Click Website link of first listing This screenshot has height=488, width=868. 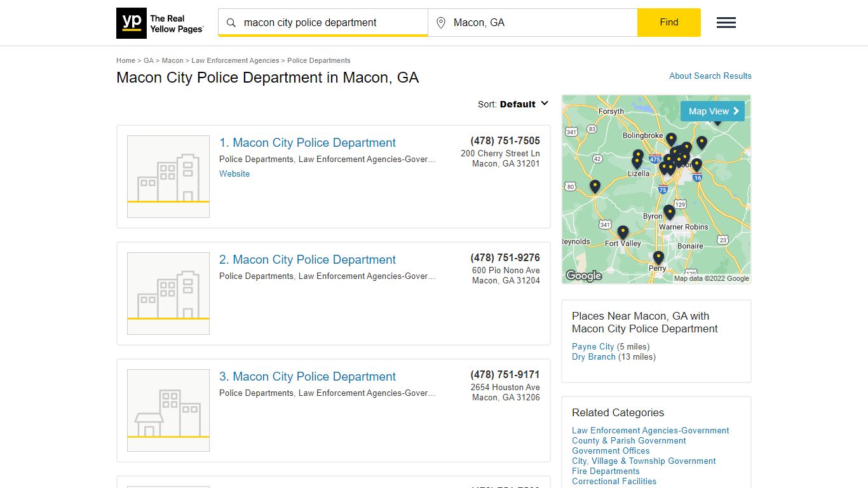point(234,173)
